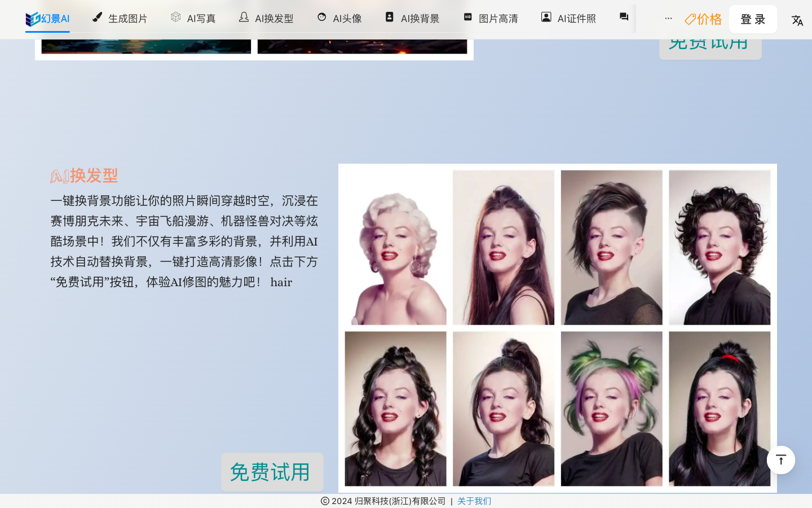Open the AI证件照 menu item
This screenshot has width=812, height=508.
569,19
